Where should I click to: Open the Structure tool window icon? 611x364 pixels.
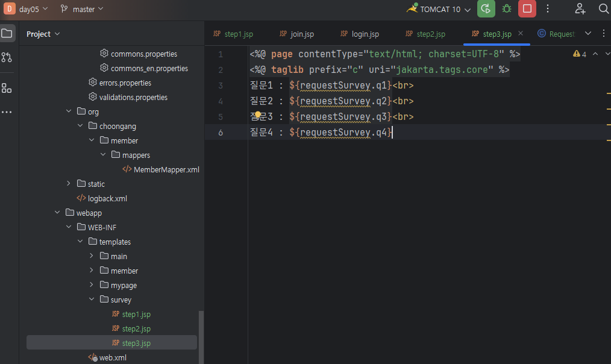click(x=7, y=88)
